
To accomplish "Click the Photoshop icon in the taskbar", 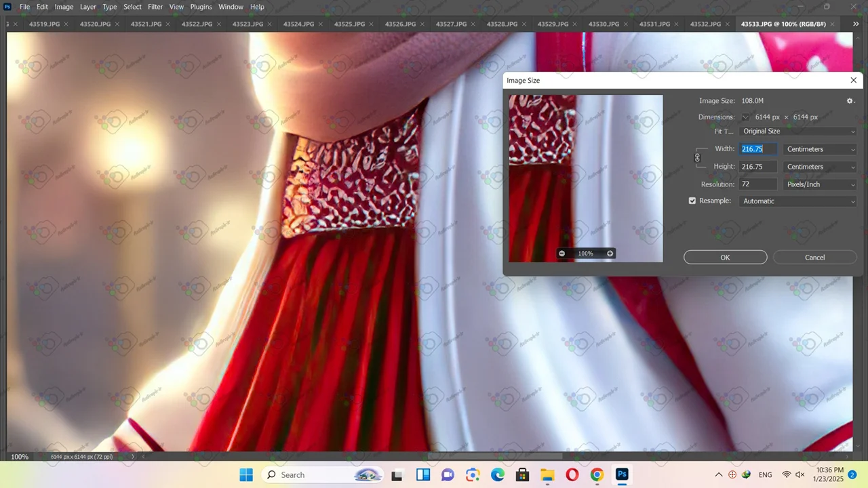I will [622, 474].
